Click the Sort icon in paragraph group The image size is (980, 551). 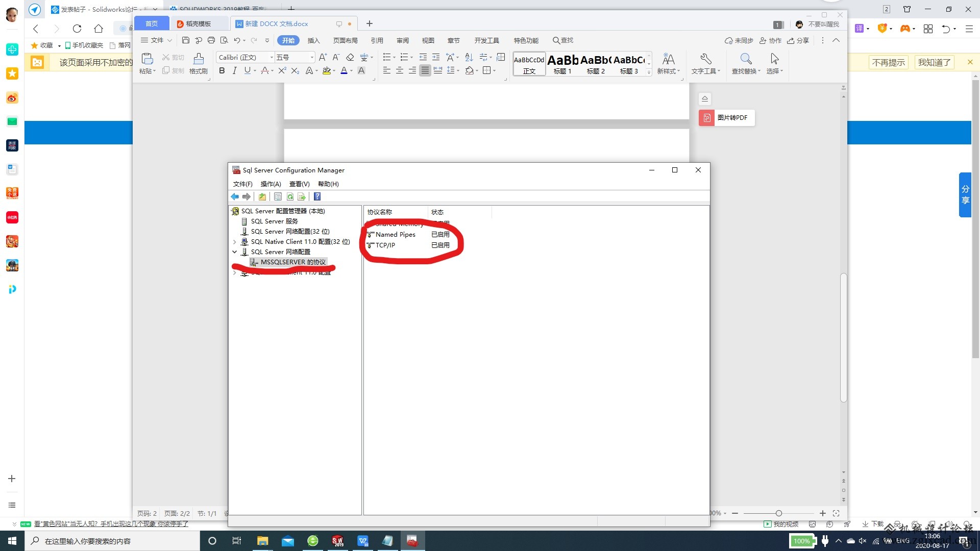[x=469, y=57]
